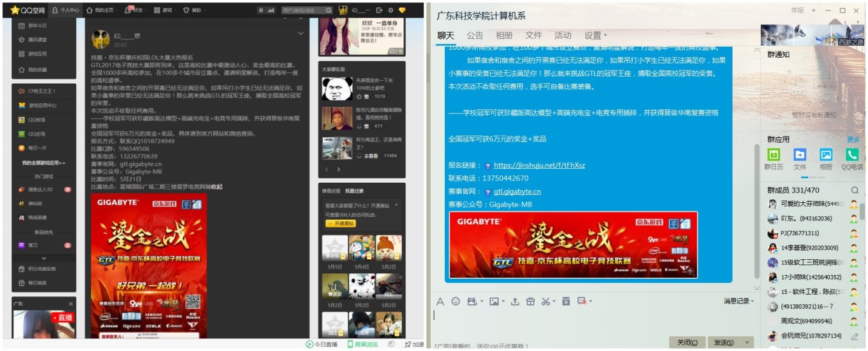Viewport: 868px width, 351px height.
Task: Click the chat message area scrollbar
Action: click(756, 213)
